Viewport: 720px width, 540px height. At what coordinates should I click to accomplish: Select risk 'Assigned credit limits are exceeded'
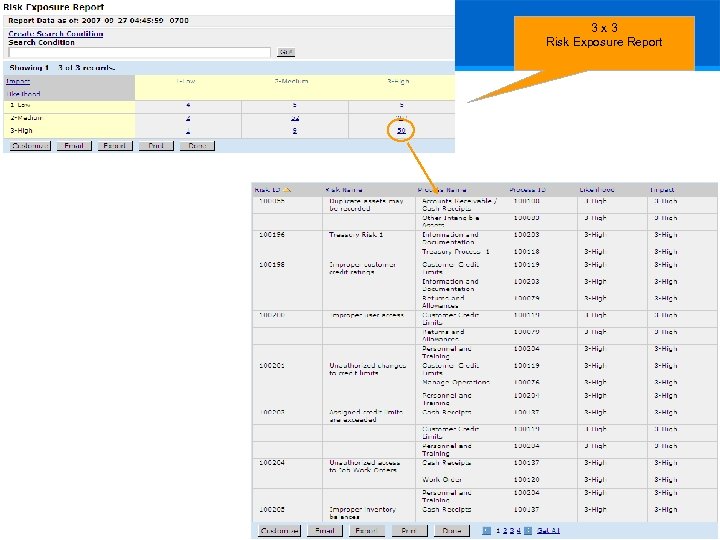pyautogui.click(x=366, y=416)
